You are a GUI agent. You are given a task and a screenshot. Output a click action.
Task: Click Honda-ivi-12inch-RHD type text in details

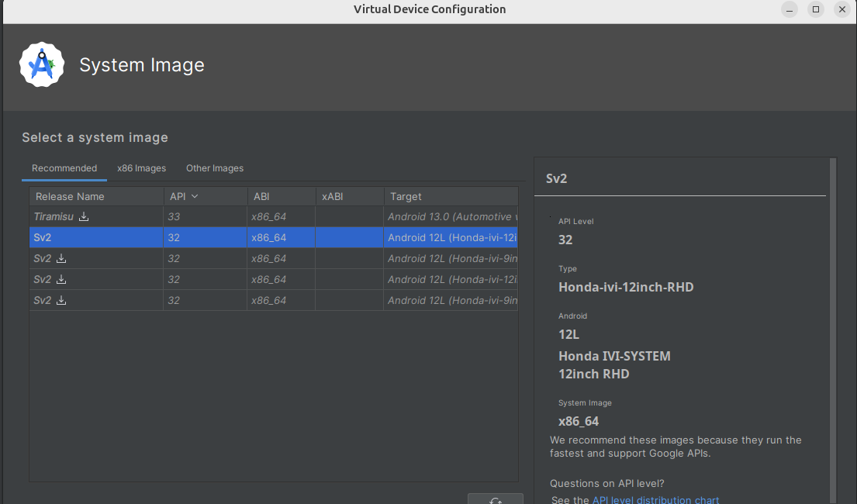tap(626, 287)
